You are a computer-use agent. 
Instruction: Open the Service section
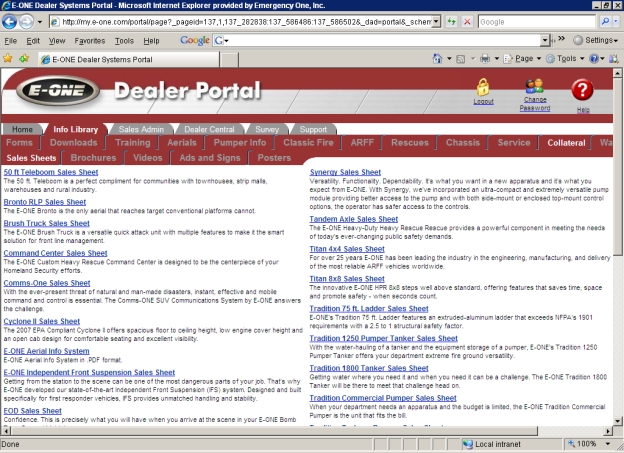(514, 143)
